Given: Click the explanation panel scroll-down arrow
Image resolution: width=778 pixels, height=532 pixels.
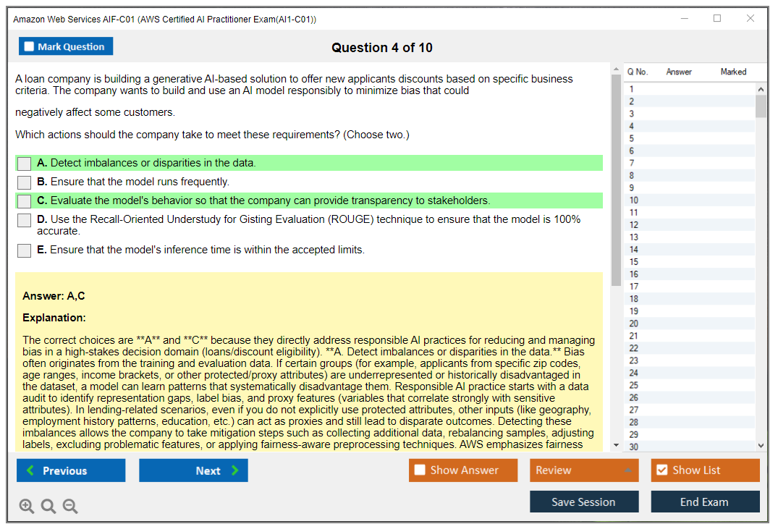Looking at the screenshot, I should [616, 445].
